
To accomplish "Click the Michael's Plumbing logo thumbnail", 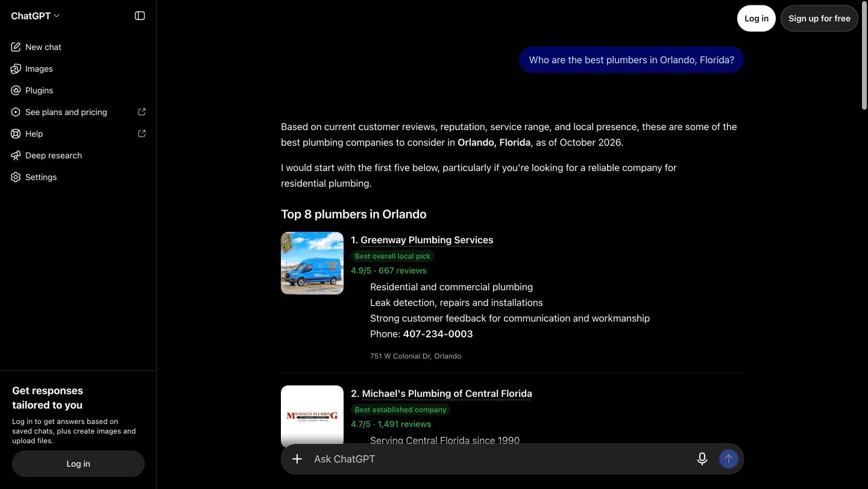I will point(312,415).
